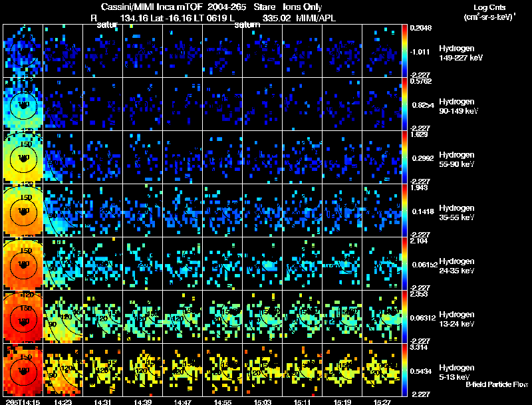Select the 14:23 panel of Hydrogen 35-55 keV
This screenshot has height=405, width=532.
click(x=63, y=211)
